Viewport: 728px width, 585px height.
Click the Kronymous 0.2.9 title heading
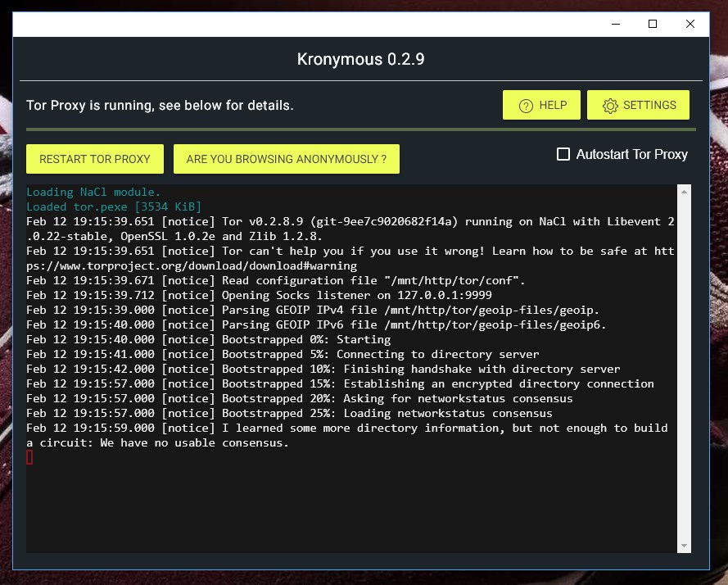tap(361, 60)
